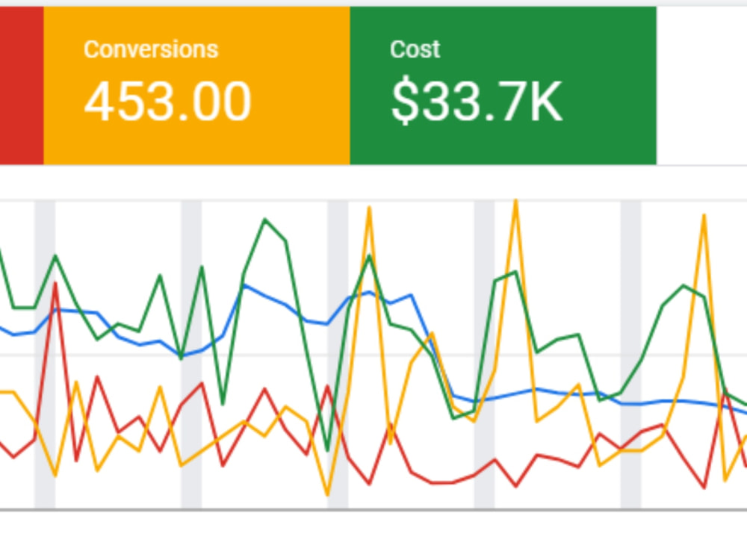Select the orange Conversions metric card

[x=196, y=86]
